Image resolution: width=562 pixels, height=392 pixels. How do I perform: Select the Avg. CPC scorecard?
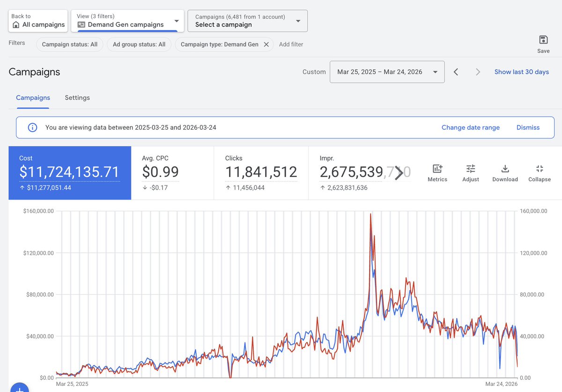172,173
